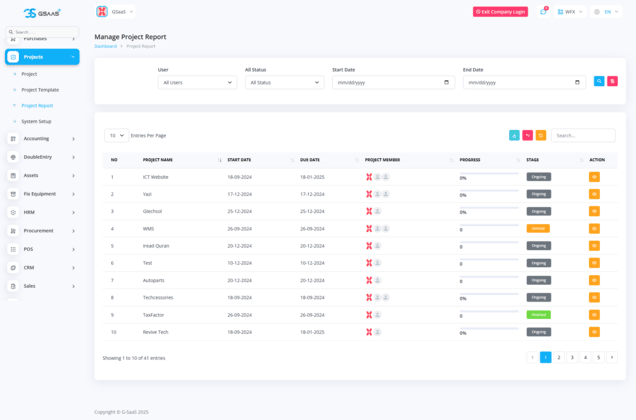Click the blue search filter icon button
This screenshot has height=420, width=636.
click(599, 81)
